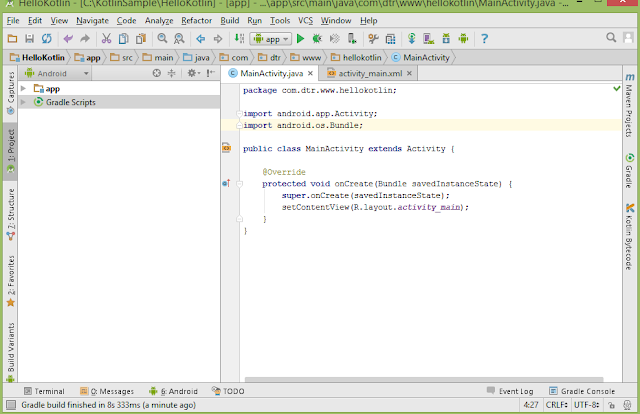Open the Gradle Console
This screenshot has width=640, height=414.
(x=582, y=391)
